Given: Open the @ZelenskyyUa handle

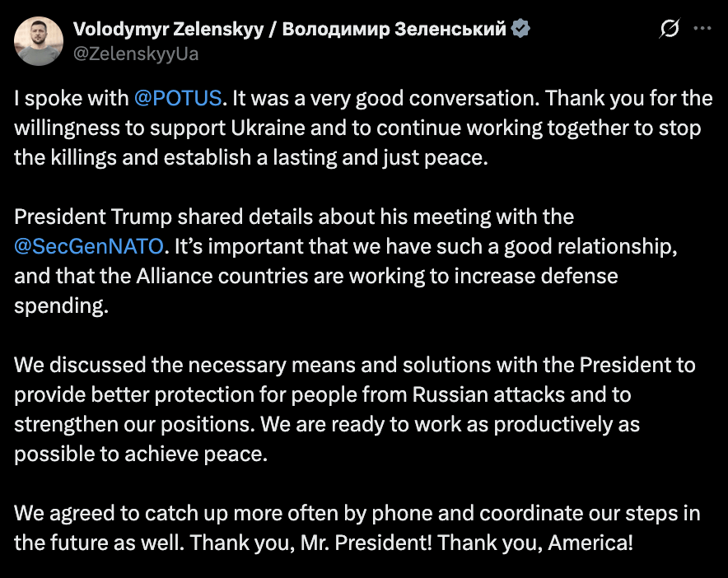Looking at the screenshot, I should click(x=136, y=54).
